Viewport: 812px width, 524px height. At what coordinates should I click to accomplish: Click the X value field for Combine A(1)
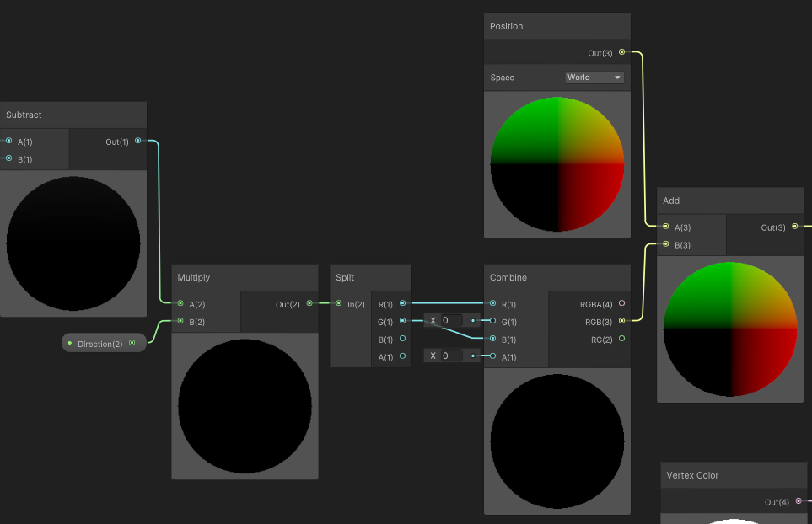coord(452,356)
